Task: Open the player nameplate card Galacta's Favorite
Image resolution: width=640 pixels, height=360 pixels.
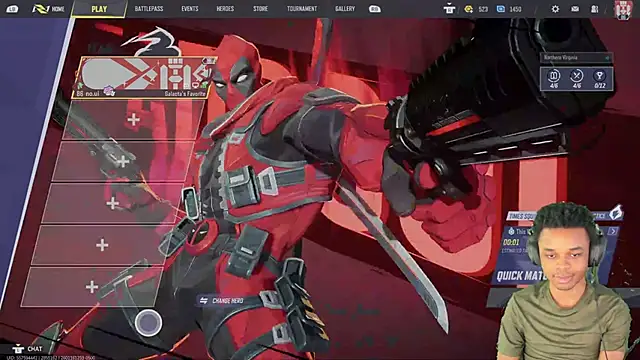Action: click(x=144, y=78)
